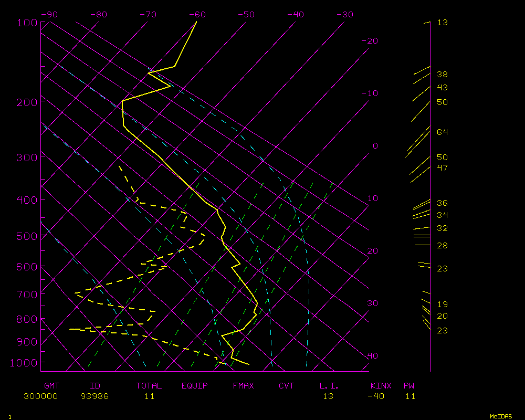Click the CVT label
This screenshot has height=420, width=525.
pos(286,385)
